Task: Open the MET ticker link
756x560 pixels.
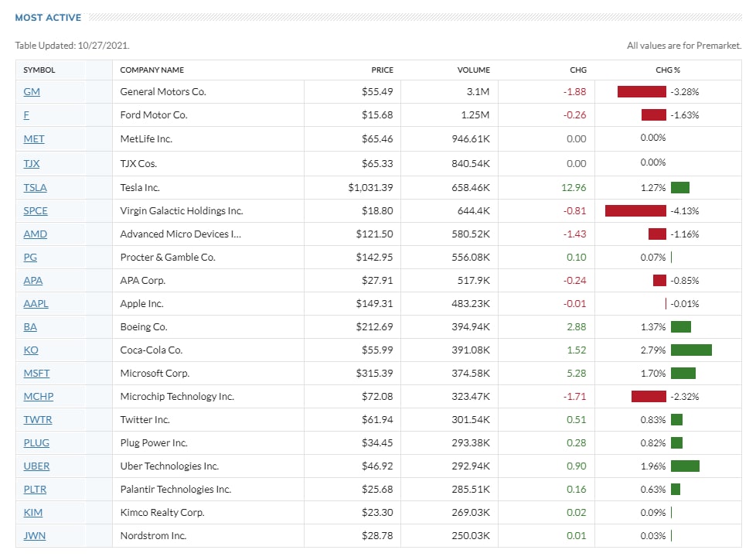Action: click(34, 139)
